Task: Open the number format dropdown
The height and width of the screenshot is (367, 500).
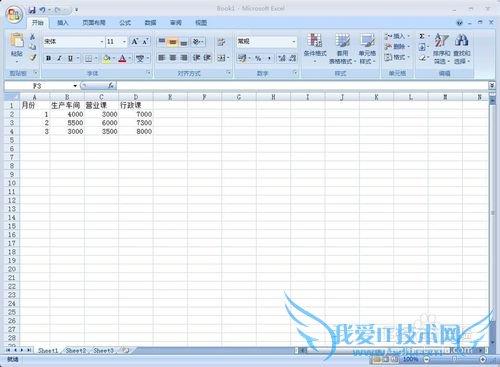Action: pos(293,42)
